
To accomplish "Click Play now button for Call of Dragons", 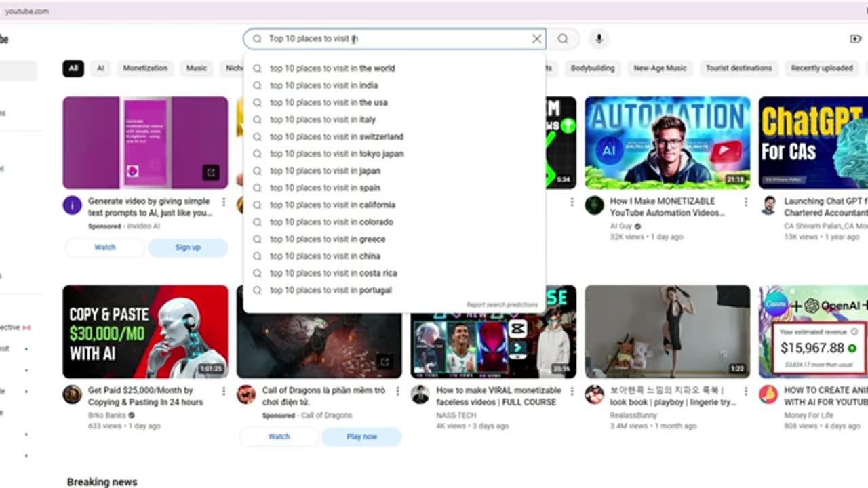I will 361,436.
